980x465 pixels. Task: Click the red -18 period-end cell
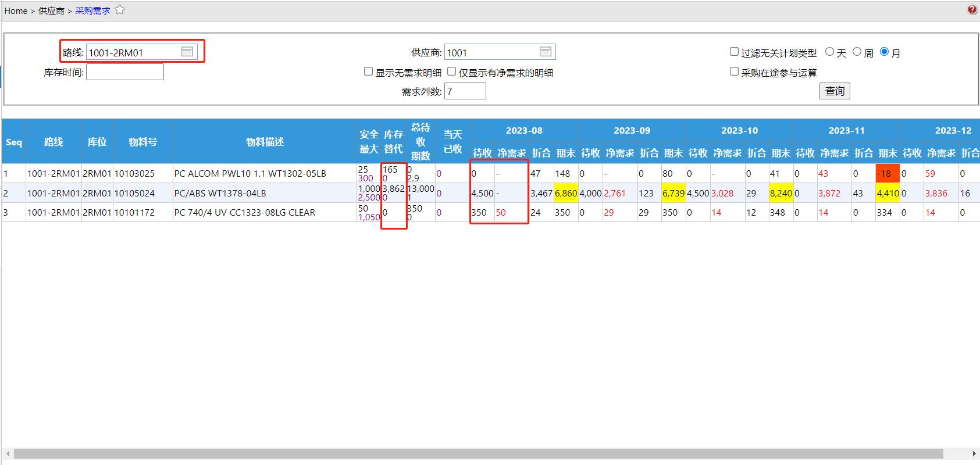(x=888, y=173)
